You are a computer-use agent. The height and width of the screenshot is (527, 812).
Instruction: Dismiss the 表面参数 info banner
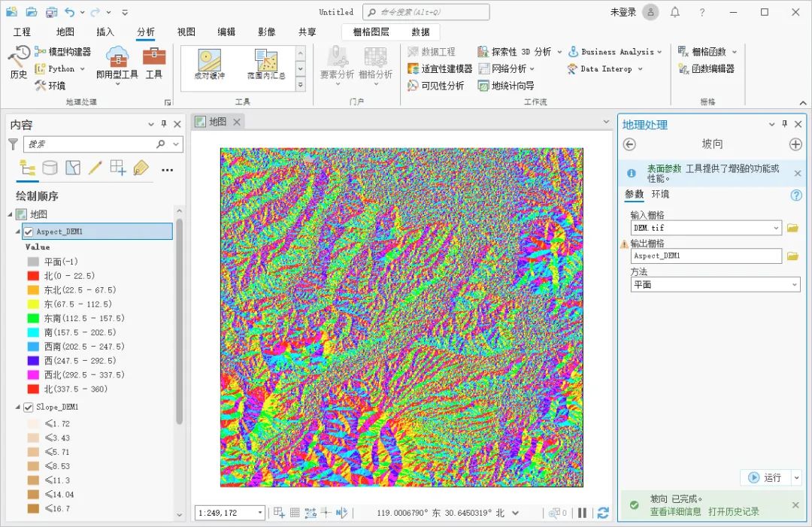click(x=798, y=174)
